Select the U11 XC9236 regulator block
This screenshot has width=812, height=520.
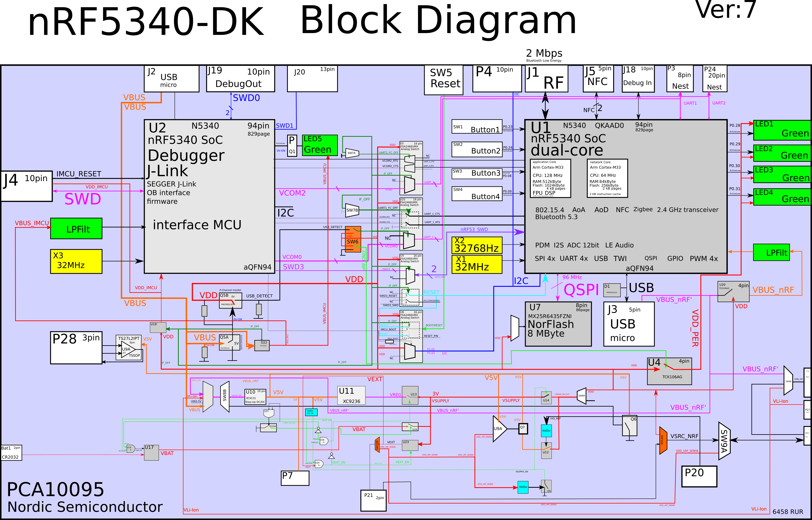click(x=351, y=395)
